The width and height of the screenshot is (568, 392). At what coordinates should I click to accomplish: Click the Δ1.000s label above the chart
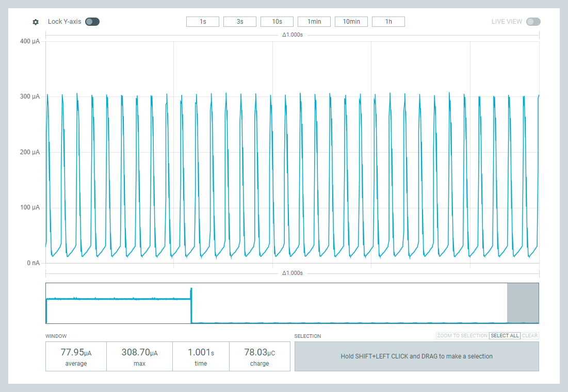(x=293, y=35)
